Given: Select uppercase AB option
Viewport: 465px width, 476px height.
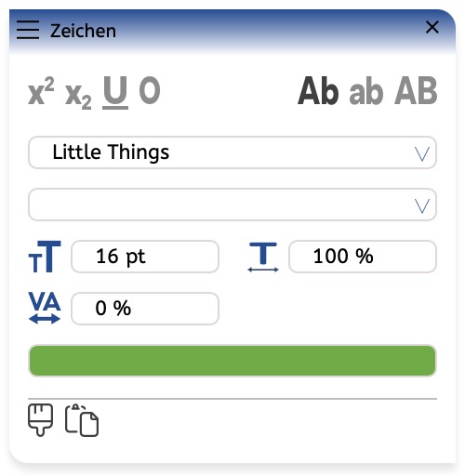Looking at the screenshot, I should (416, 91).
